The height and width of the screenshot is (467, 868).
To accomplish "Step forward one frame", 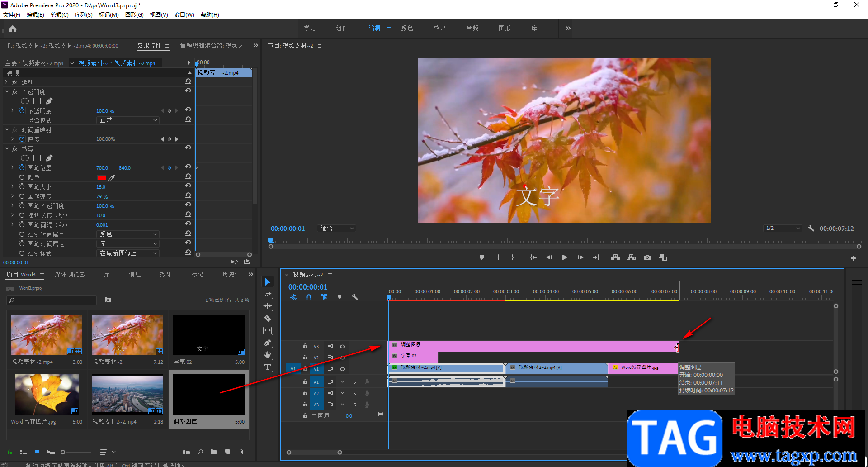I will [x=580, y=257].
